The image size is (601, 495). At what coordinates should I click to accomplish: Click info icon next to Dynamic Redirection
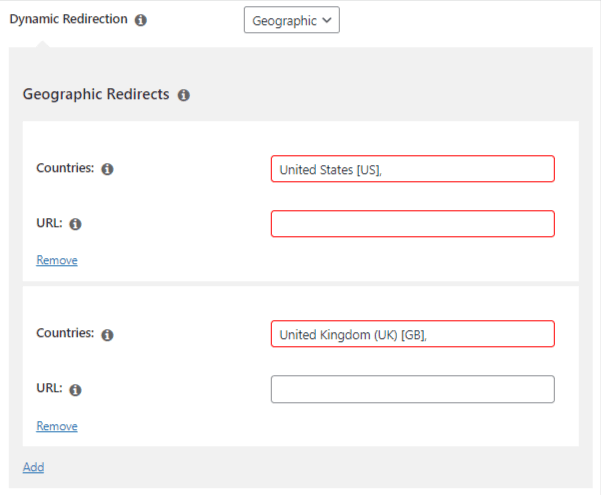point(141,20)
